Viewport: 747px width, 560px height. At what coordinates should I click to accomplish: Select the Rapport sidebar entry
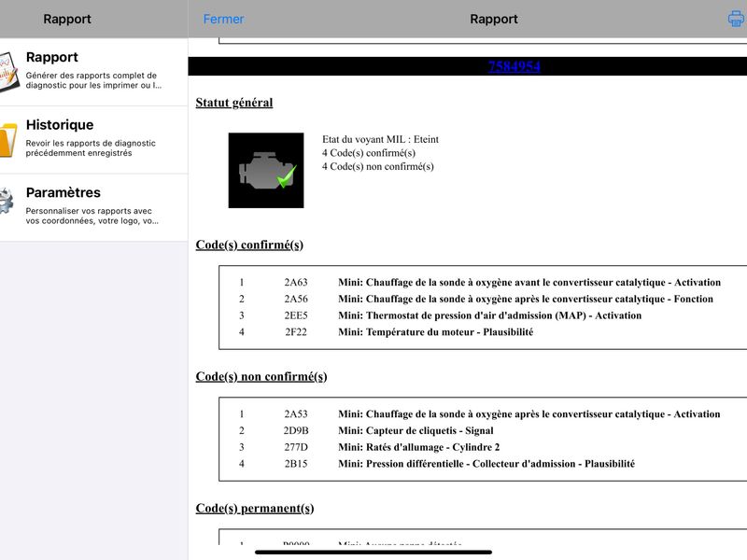[94, 72]
